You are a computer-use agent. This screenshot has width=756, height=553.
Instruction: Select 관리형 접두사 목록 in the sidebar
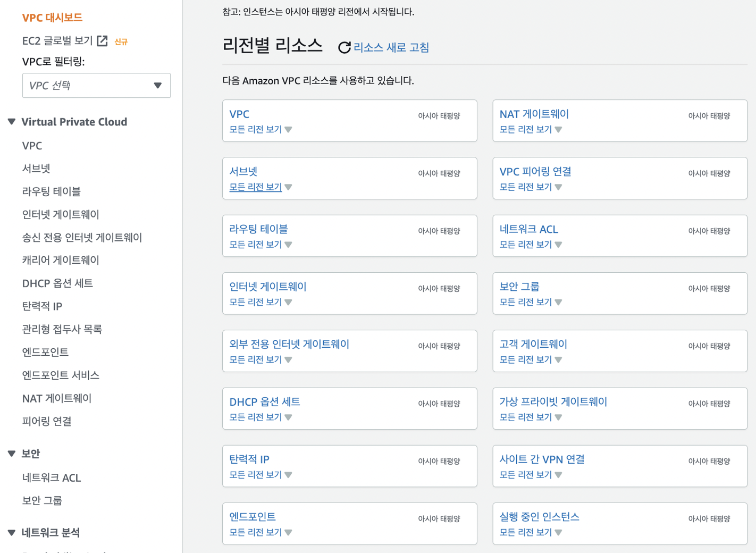(62, 329)
